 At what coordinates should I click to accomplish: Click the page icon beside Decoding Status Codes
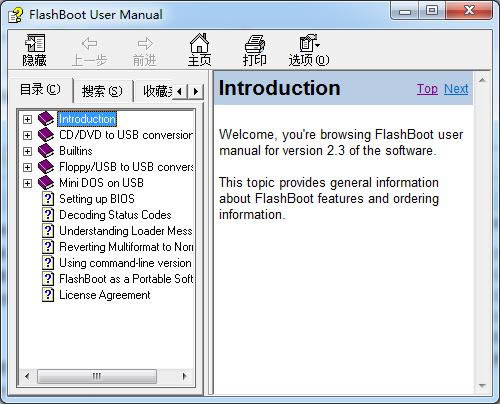(x=48, y=215)
